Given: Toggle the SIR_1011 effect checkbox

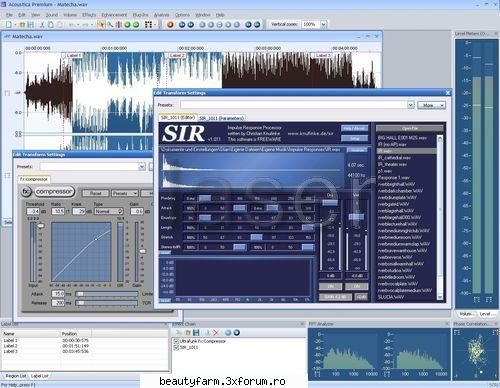Looking at the screenshot, I should [176, 347].
